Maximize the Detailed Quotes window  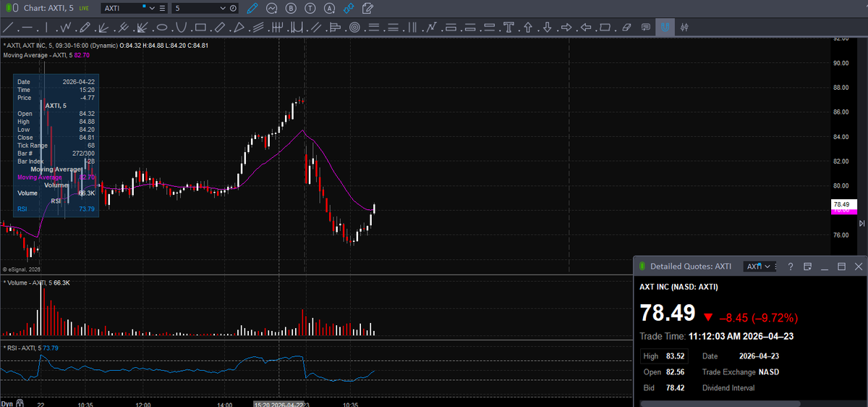(x=841, y=267)
